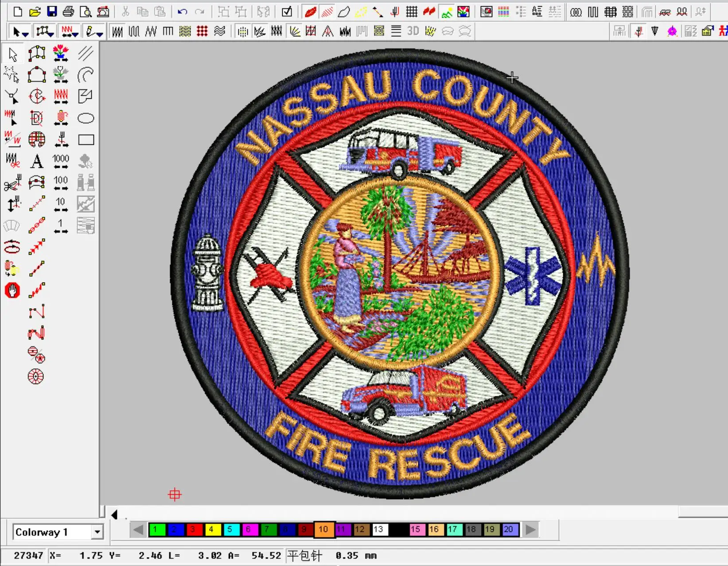This screenshot has height=566, width=728.
Task: Expand the select arrow tool dropdown
Action: point(26,34)
